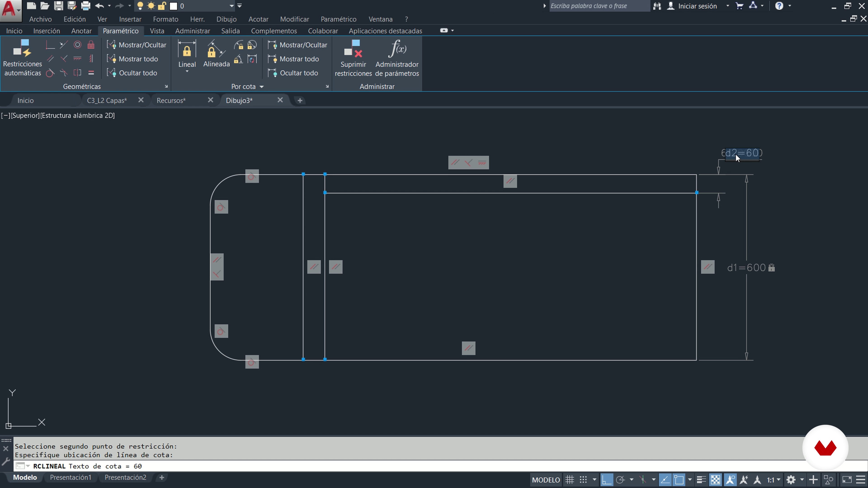
Task: Expand the Por cota panel
Action: [x=247, y=87]
